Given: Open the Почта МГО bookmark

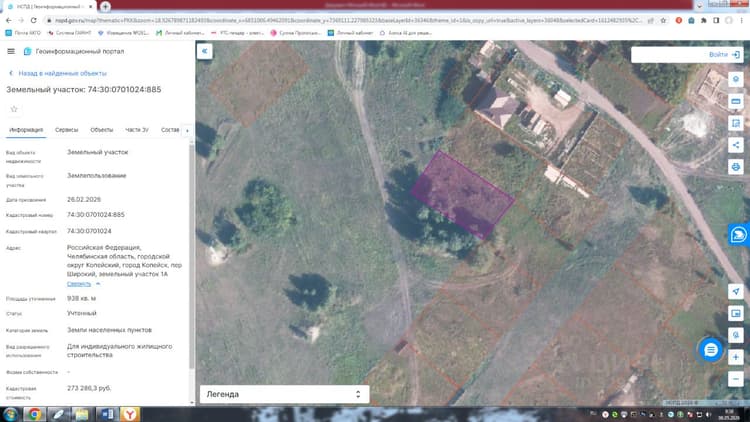Looking at the screenshot, I should pos(23,33).
